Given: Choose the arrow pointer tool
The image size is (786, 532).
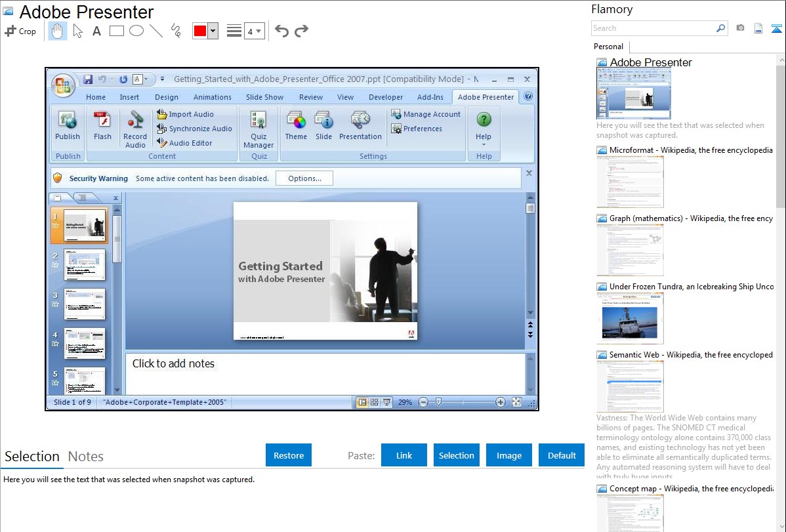Looking at the screenshot, I should 77,31.
